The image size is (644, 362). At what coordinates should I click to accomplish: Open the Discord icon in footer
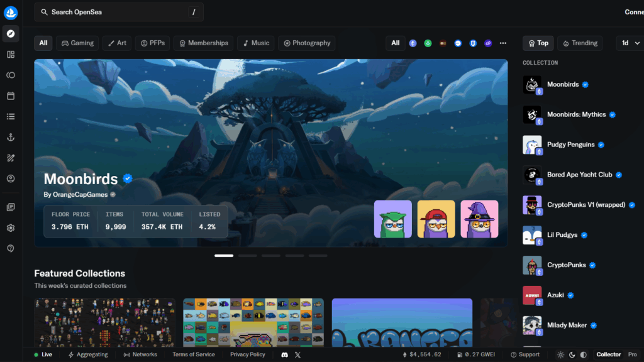[285, 354]
